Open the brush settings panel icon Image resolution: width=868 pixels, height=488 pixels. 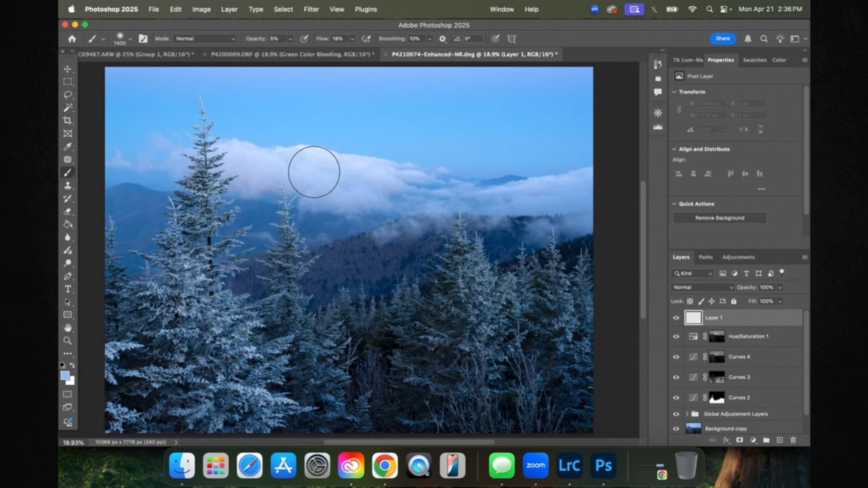143,39
